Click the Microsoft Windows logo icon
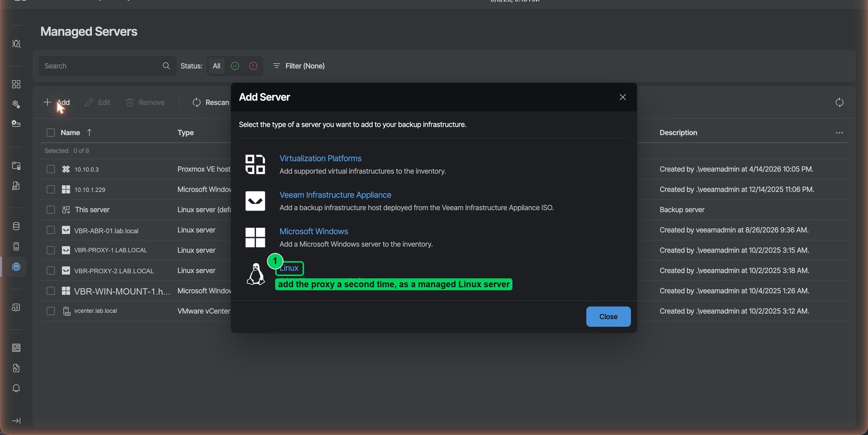The height and width of the screenshot is (435, 868). [255, 237]
